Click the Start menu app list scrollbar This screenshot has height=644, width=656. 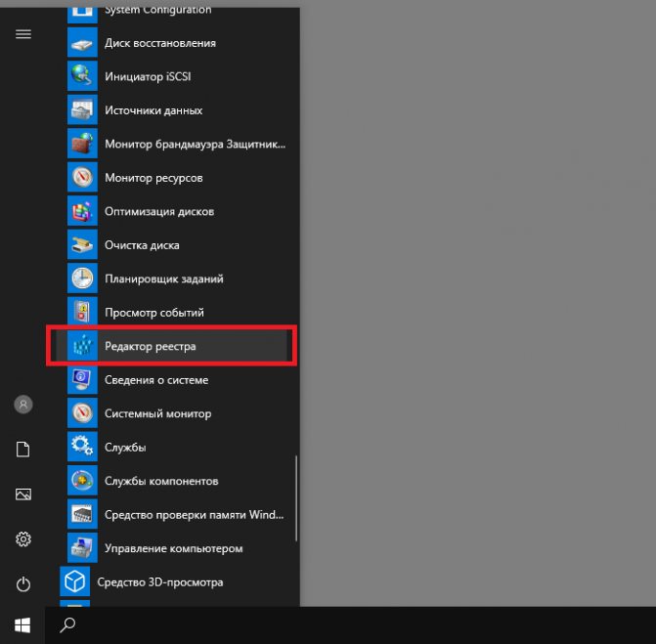click(296, 498)
